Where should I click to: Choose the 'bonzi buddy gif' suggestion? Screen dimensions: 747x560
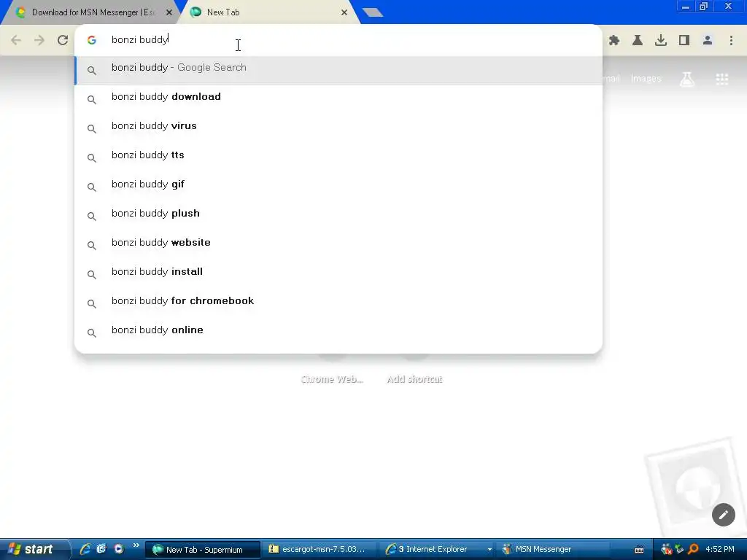coord(338,187)
